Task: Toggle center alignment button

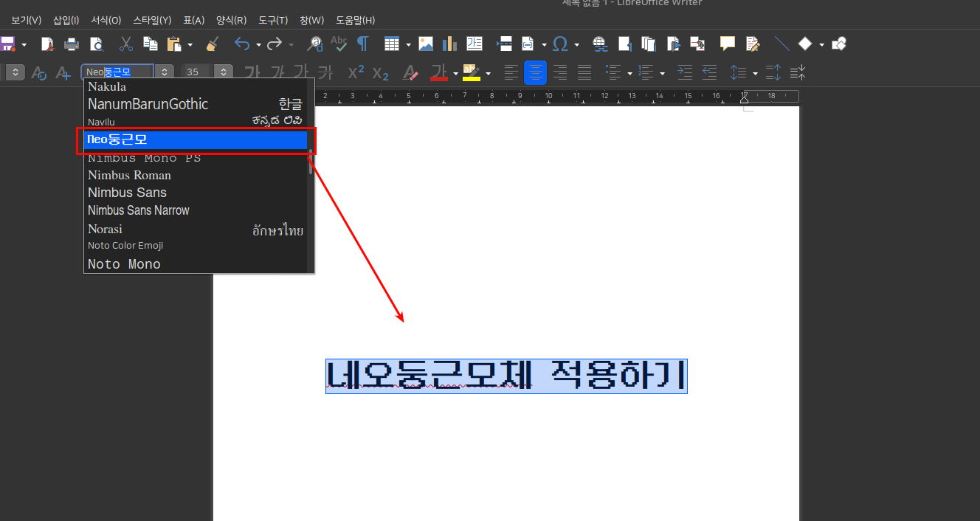Action: coord(535,72)
